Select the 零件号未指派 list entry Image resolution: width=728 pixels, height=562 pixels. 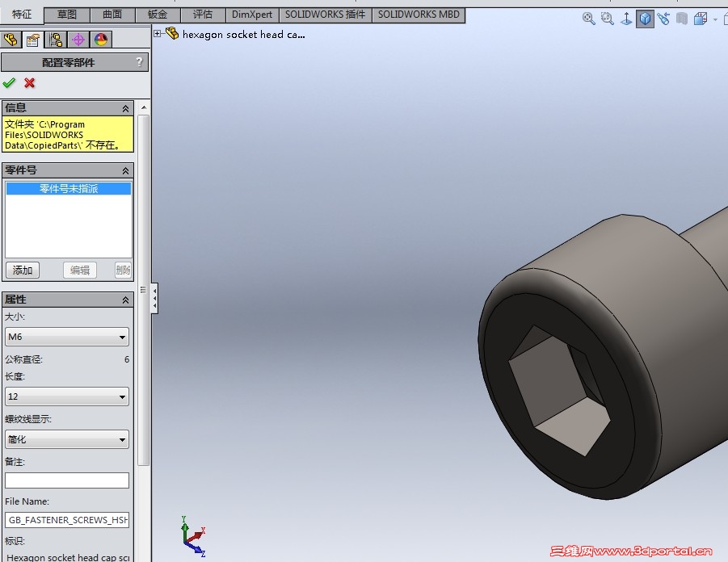68,188
